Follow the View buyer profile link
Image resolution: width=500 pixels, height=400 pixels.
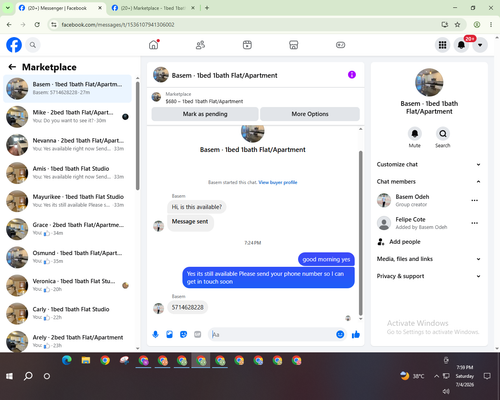tap(278, 182)
